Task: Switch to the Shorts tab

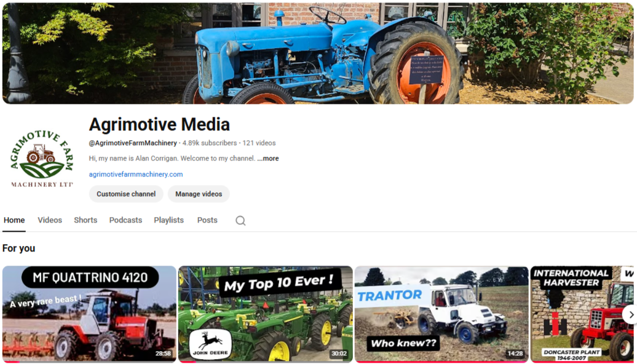Action: click(85, 220)
